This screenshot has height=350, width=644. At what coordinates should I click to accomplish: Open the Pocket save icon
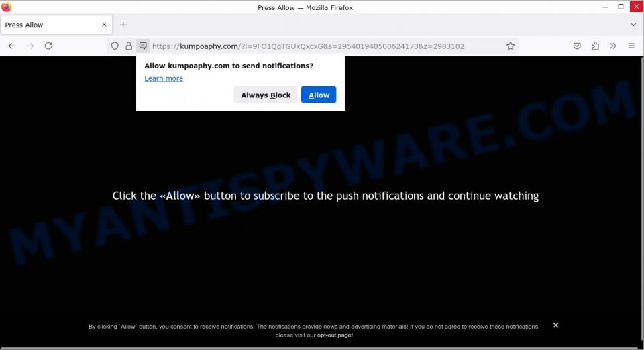click(x=577, y=46)
